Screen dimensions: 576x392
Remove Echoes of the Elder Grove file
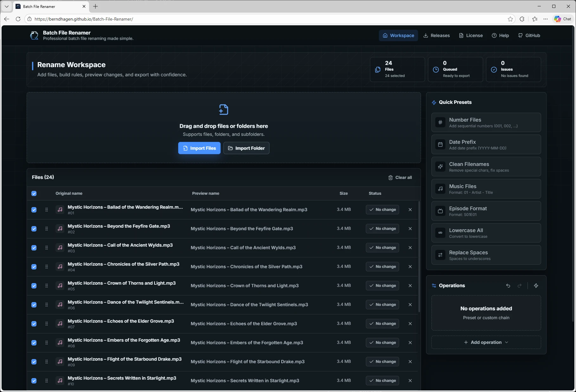pyautogui.click(x=410, y=324)
